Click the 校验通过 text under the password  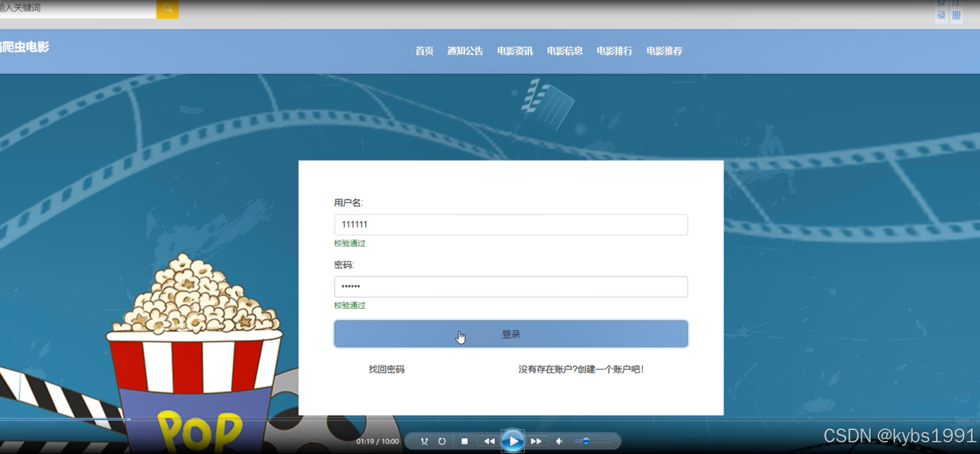[x=350, y=305]
